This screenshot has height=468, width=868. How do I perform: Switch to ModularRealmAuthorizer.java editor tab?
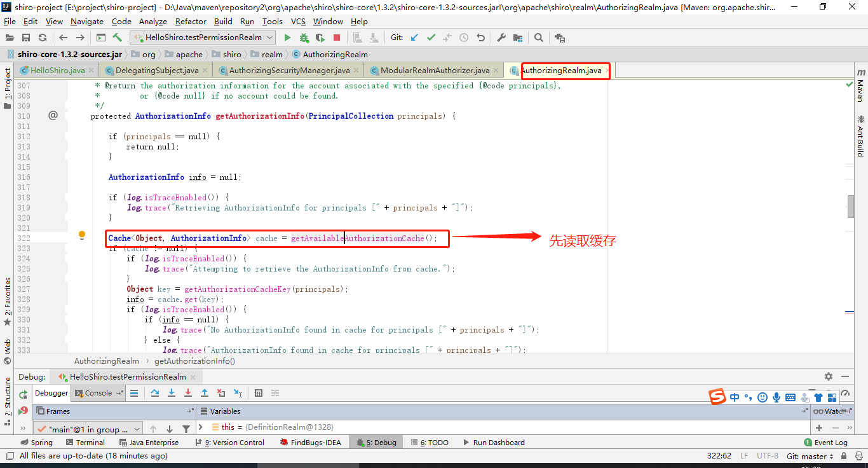(435, 70)
